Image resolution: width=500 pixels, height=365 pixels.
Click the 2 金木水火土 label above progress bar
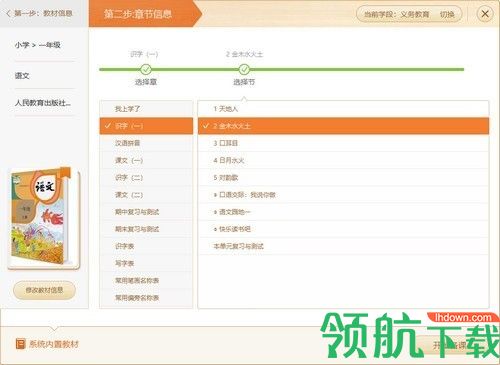click(244, 54)
